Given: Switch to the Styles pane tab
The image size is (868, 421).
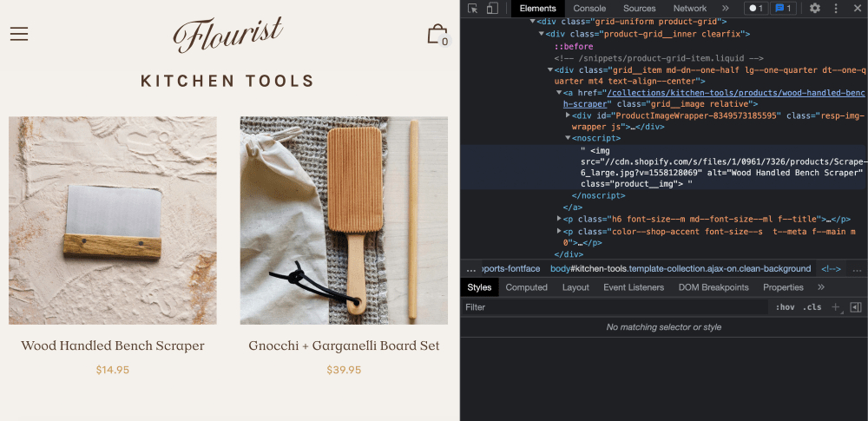Looking at the screenshot, I should coord(479,287).
